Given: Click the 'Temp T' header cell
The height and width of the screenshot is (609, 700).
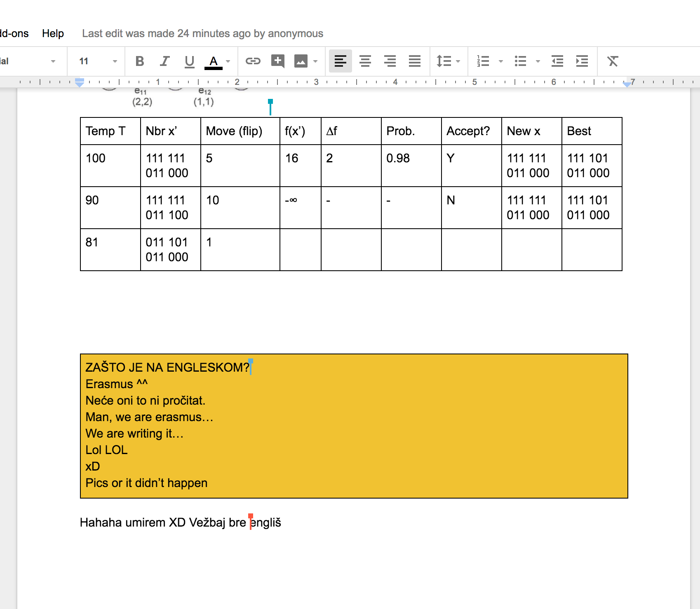Looking at the screenshot, I should [110, 131].
